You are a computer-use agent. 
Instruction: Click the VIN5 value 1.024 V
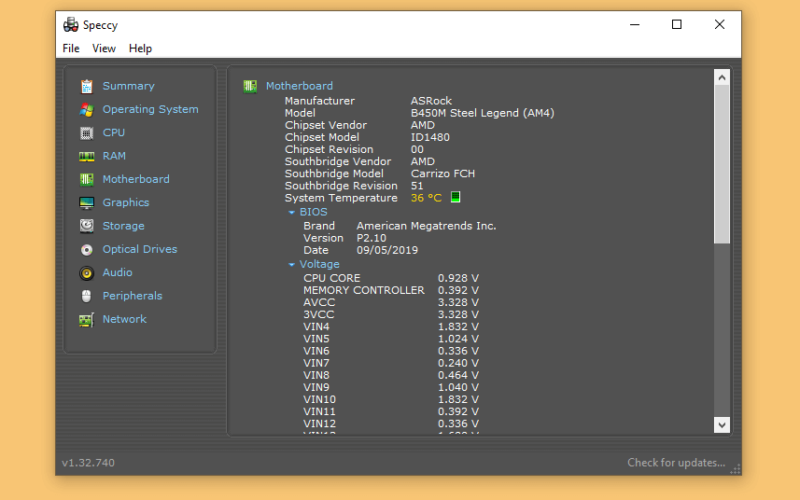point(458,339)
